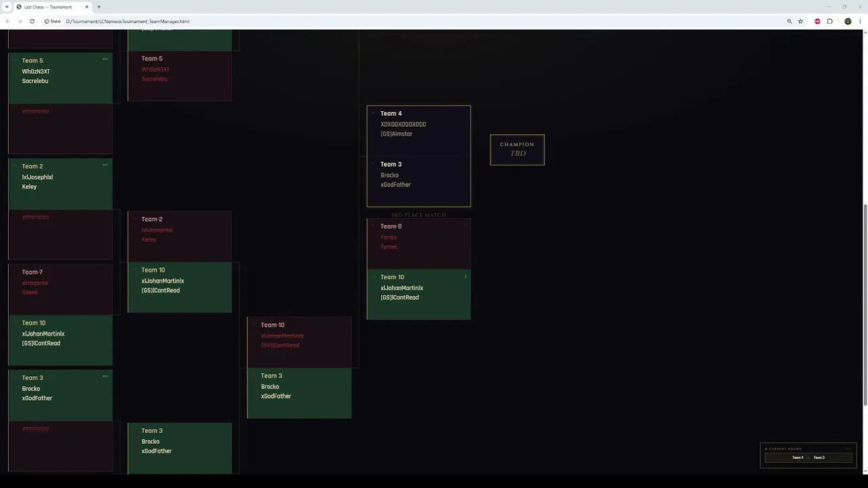Image resolution: width=868 pixels, height=488 pixels.
Task: Click the eliminated slot below green Team 5
Action: (60, 129)
